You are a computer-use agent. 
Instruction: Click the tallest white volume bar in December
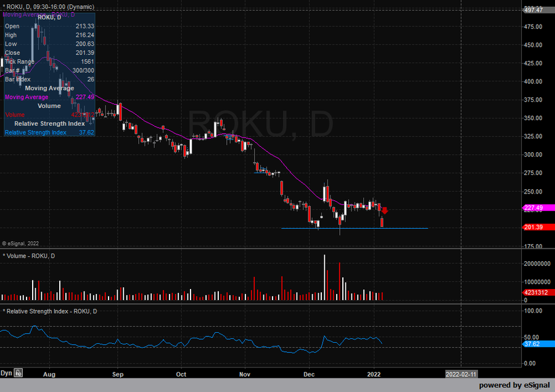(x=324, y=277)
